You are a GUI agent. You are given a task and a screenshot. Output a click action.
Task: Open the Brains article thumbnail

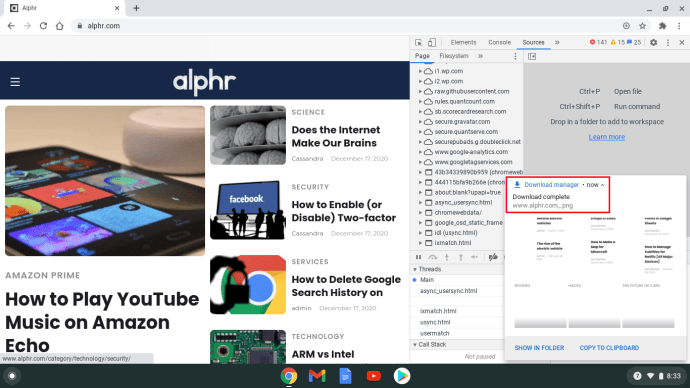click(x=248, y=135)
